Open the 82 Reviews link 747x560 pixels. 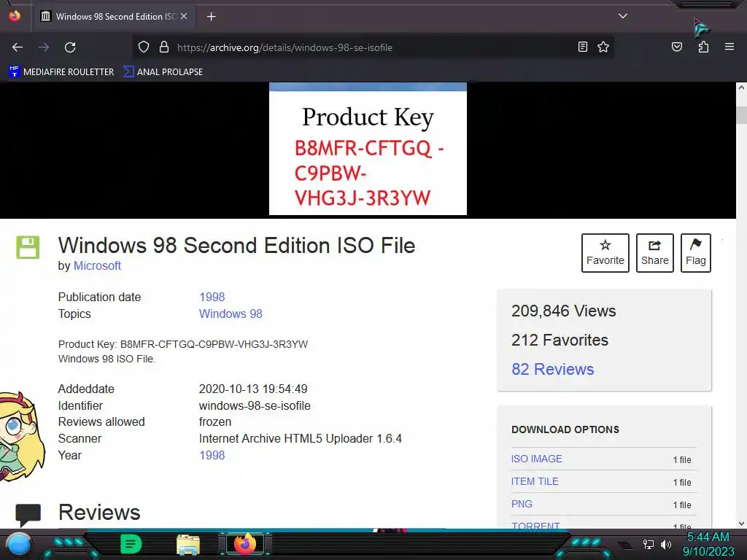click(553, 369)
